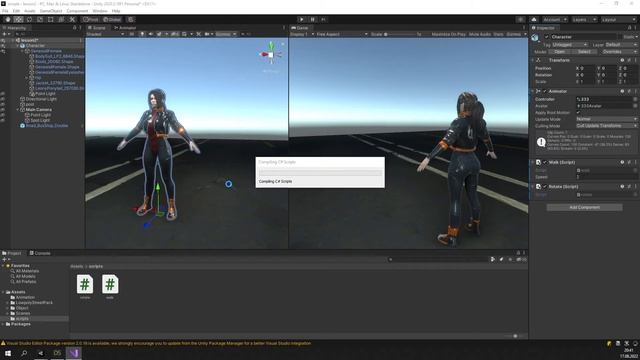Select the Rect tool in toolbar
Viewport: 640px width, 360px height.
[x=51, y=19]
